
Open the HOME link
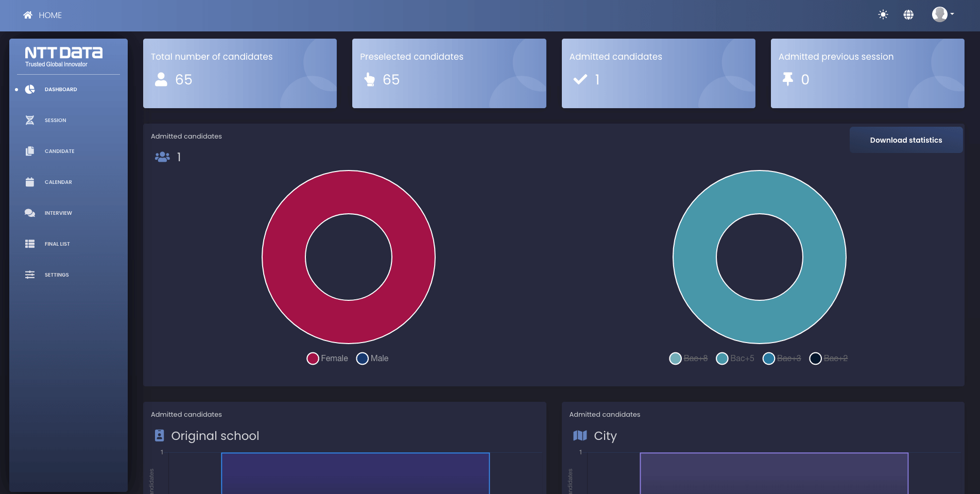pos(50,15)
